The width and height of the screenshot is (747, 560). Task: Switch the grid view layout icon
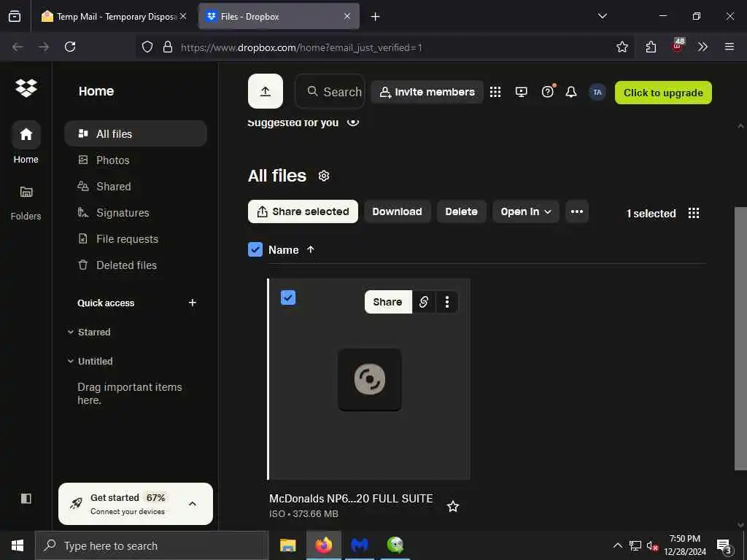[x=694, y=213]
